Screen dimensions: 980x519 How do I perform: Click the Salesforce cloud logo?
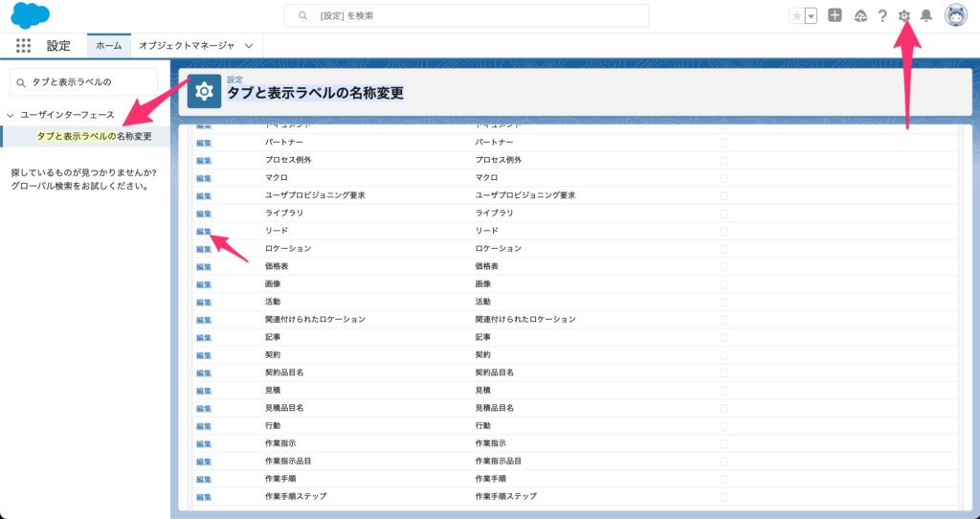coord(30,15)
